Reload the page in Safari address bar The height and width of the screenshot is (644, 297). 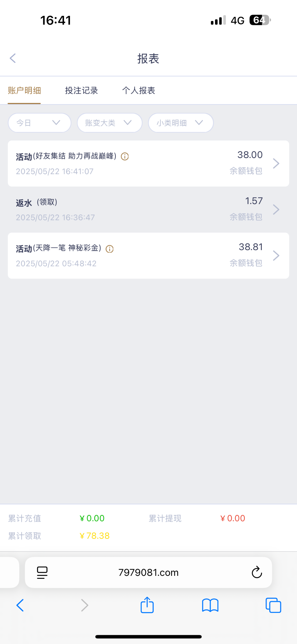pyautogui.click(x=257, y=572)
